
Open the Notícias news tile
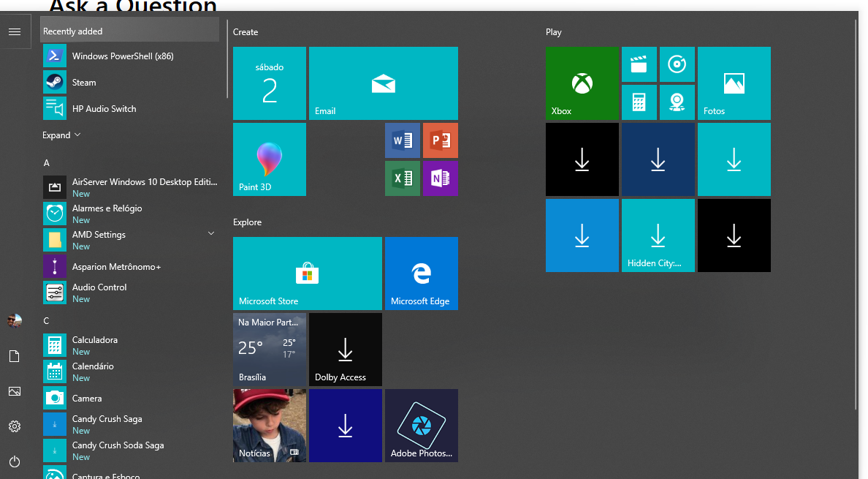270,426
